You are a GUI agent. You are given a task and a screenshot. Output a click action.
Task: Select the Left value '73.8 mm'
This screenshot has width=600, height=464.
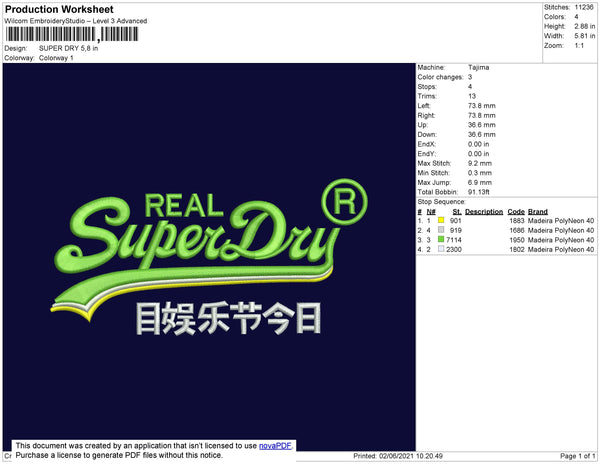tap(482, 106)
